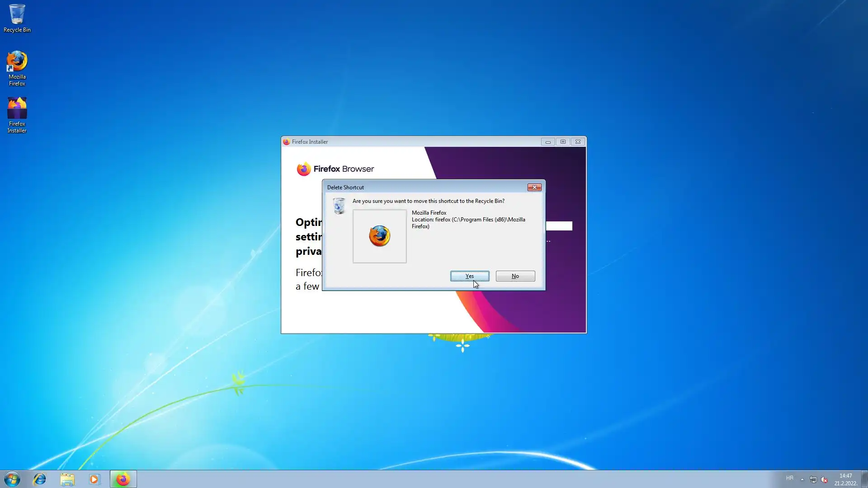Open the Windows Start menu
The image size is (868, 488).
(x=12, y=479)
